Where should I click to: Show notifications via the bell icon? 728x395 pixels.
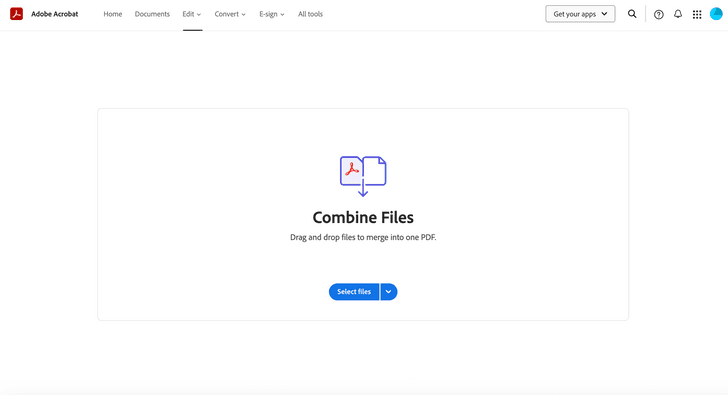pyautogui.click(x=678, y=14)
